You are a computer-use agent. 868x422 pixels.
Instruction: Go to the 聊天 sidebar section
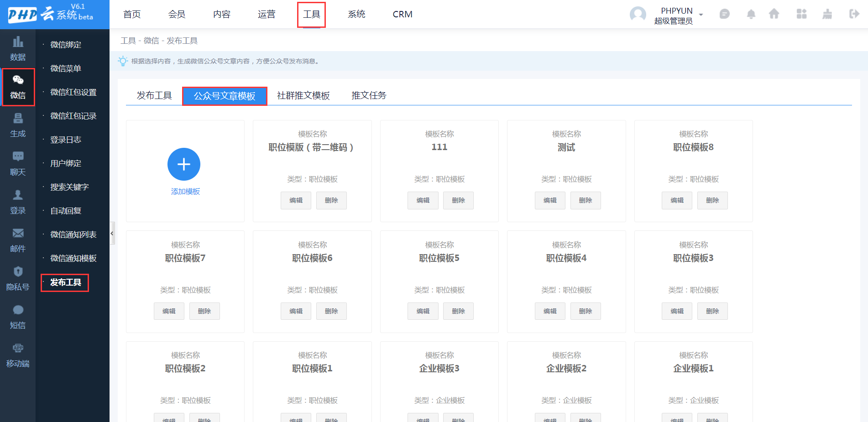click(x=18, y=164)
